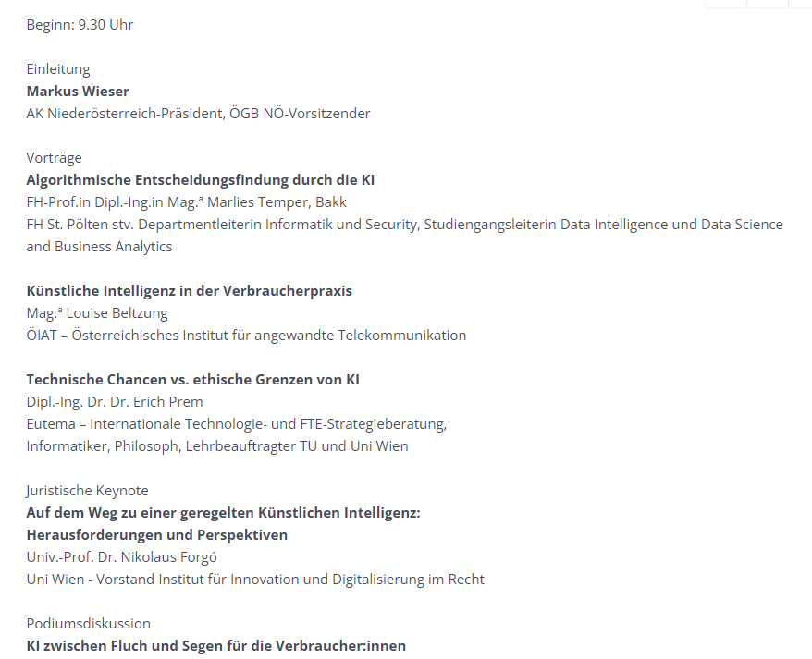Click the "Podiumsdiskussion" section label
Image resolution: width=812 pixels, height=659 pixels.
click(x=88, y=624)
